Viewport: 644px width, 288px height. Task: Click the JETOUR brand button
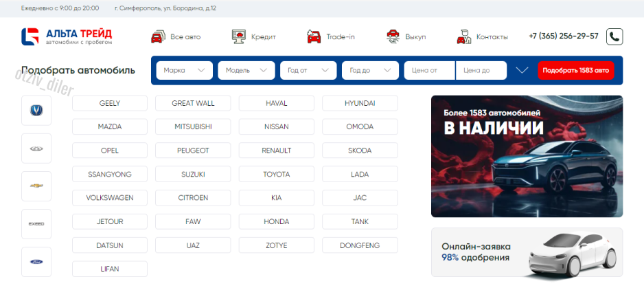110,222
